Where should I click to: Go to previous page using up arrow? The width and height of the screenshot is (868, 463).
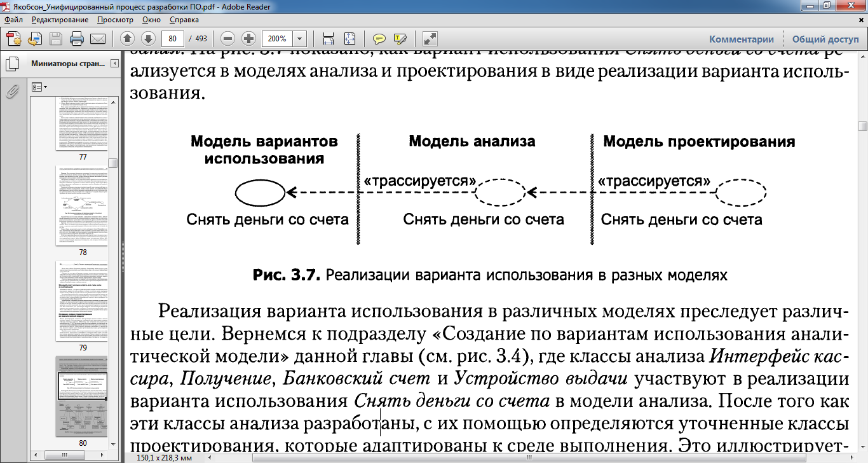tap(127, 38)
